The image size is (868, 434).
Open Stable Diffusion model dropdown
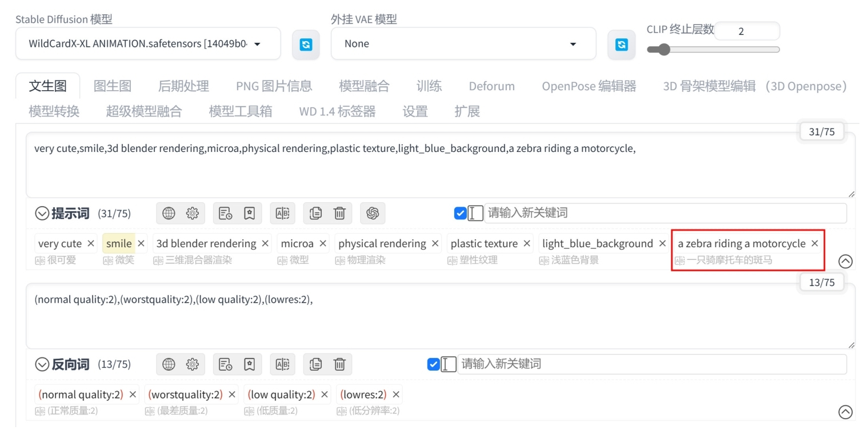click(148, 44)
